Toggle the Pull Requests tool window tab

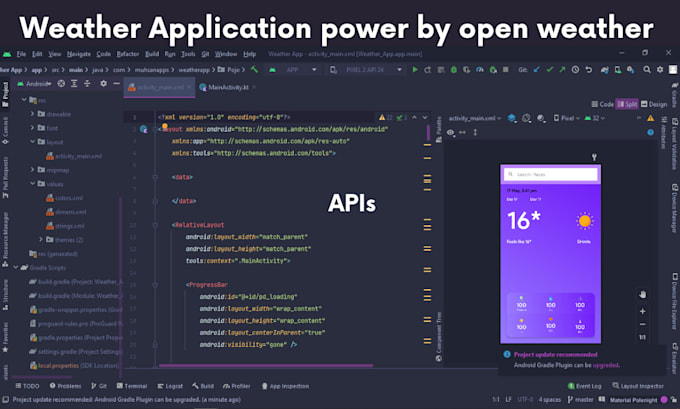pos(5,178)
